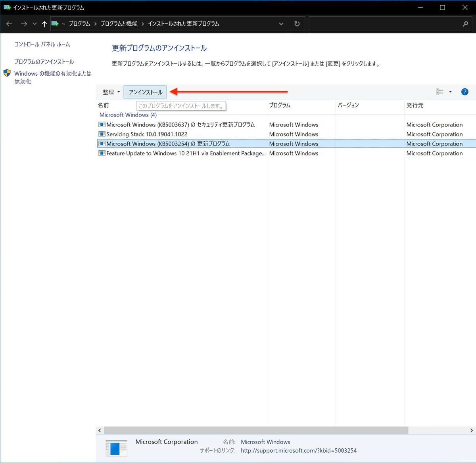The image size is (476, 463).
Task: Expand the view options dropdown arrow
Action: coord(450,92)
